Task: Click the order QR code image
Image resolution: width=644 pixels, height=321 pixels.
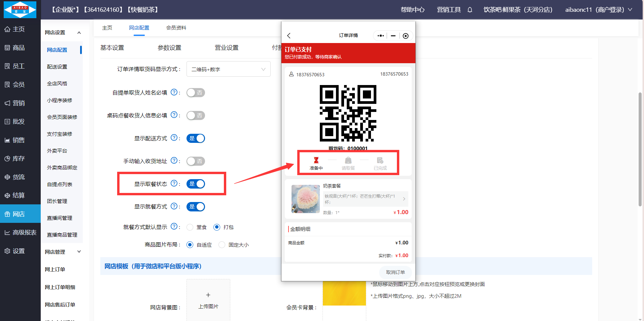Action: pos(348,113)
